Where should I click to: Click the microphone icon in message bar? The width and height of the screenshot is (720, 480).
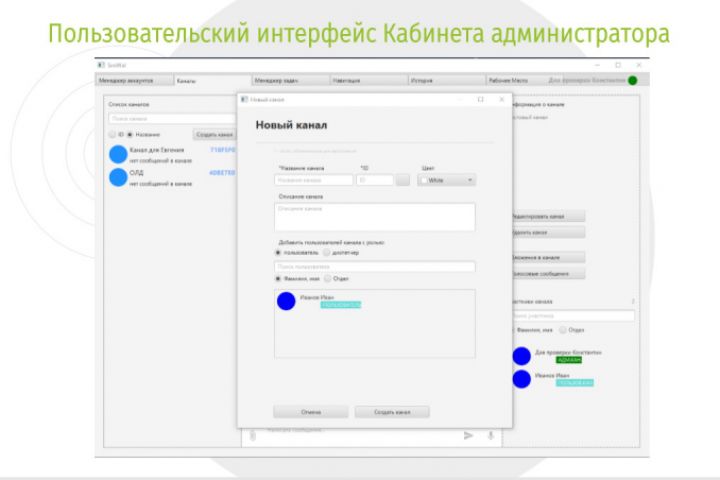click(490, 435)
